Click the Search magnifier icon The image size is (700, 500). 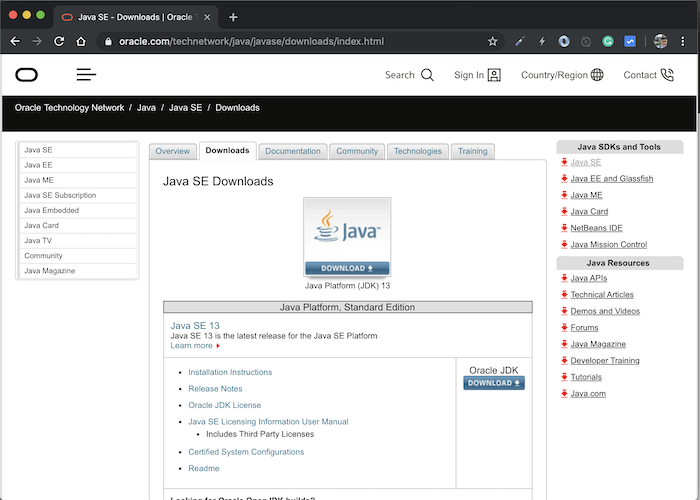click(x=427, y=75)
